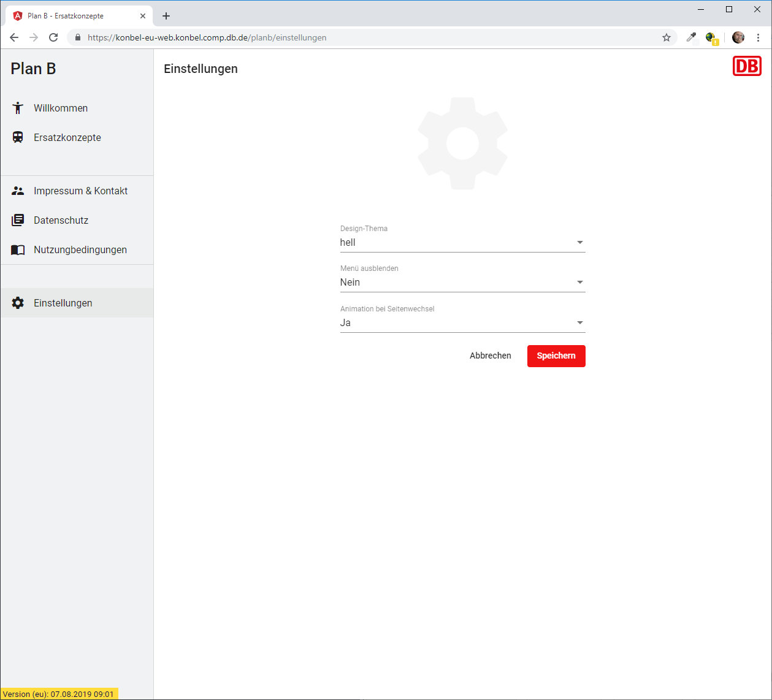772x700 pixels.
Task: Open the Nutzungbedingungen menu entry
Action: coord(80,250)
